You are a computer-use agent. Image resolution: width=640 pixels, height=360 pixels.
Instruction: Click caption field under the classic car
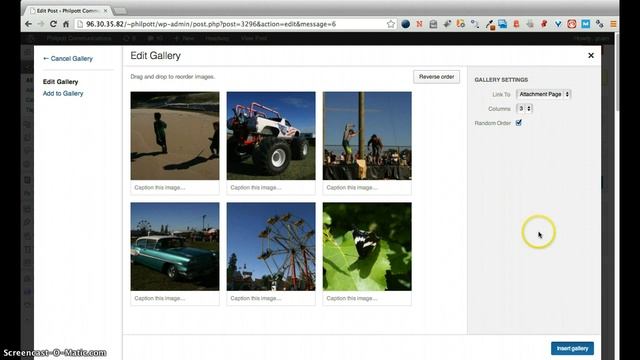tap(175, 298)
